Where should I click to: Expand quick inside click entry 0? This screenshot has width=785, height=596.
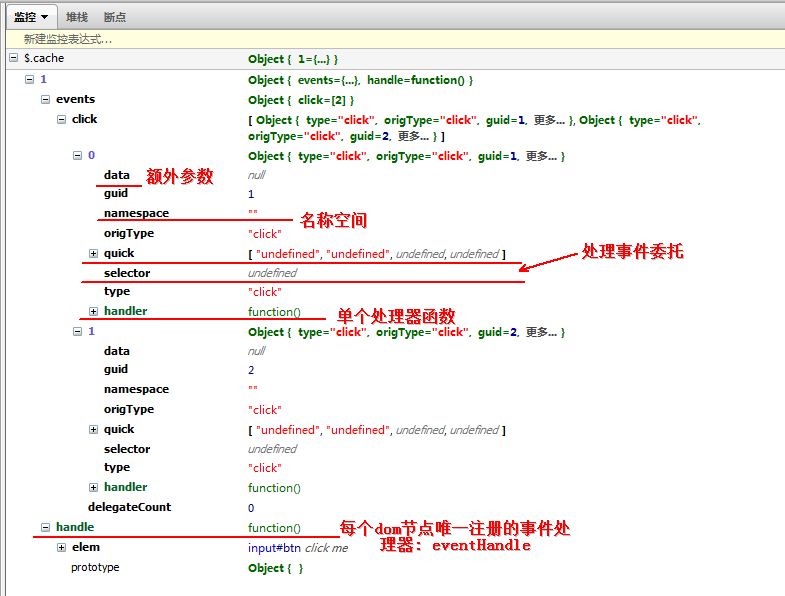pyautogui.click(x=94, y=254)
